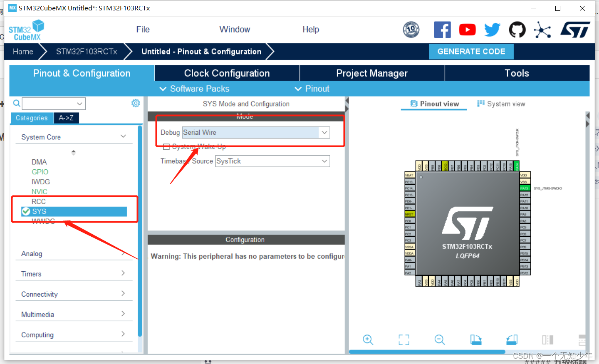This screenshot has height=364, width=599.
Task: Click the GENERATE CODE button
Action: (x=471, y=51)
